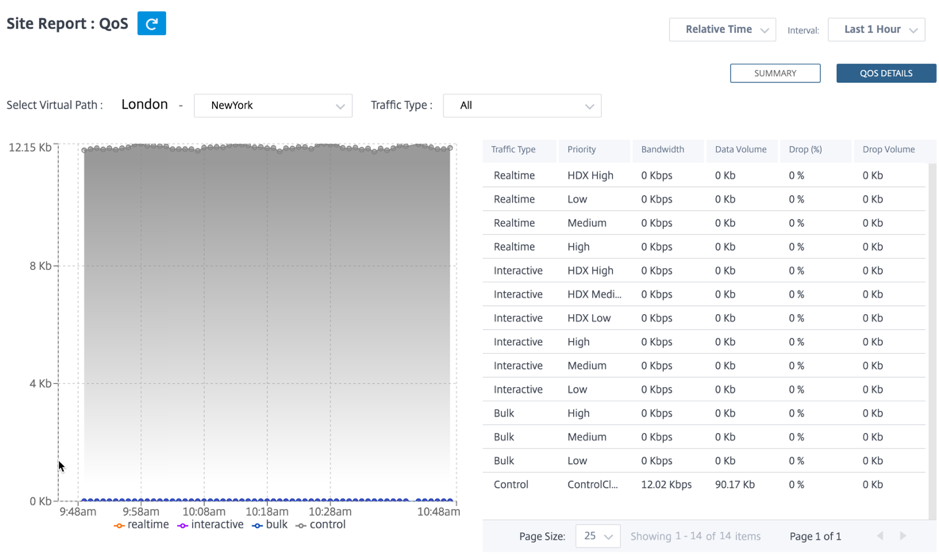Switch to the QOS DETAILS view
939x556 pixels.
coord(886,73)
